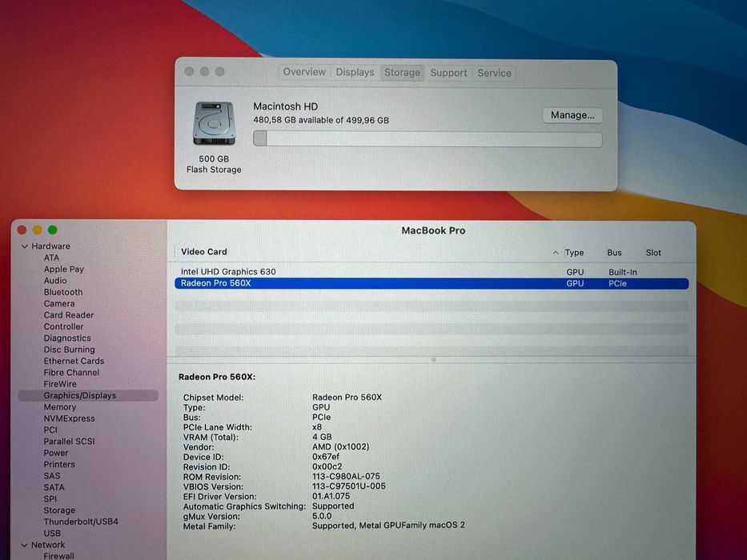This screenshot has width=747, height=560.
Task: Open the SPI entry
Action: 50,498
